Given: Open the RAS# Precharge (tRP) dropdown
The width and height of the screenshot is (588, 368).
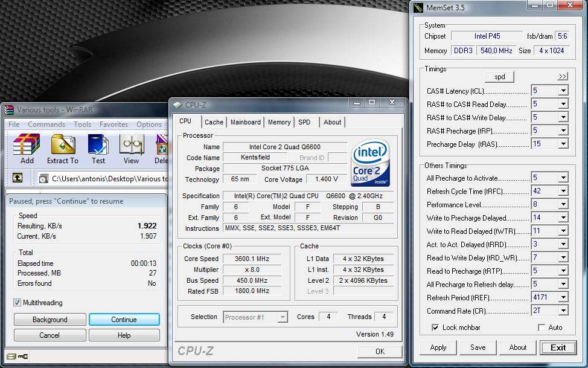Looking at the screenshot, I should point(563,131).
